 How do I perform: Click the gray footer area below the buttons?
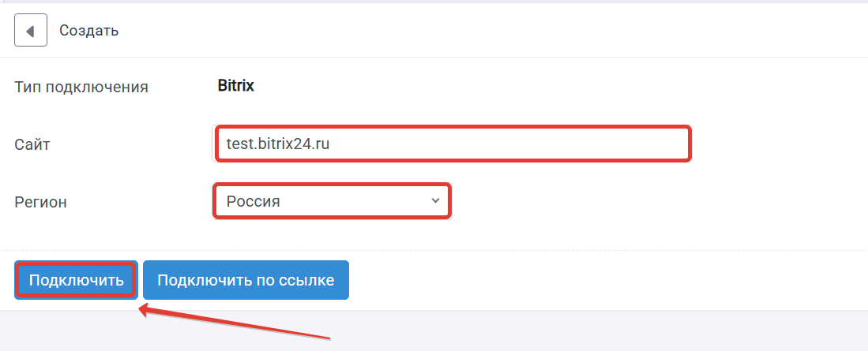coord(554,330)
